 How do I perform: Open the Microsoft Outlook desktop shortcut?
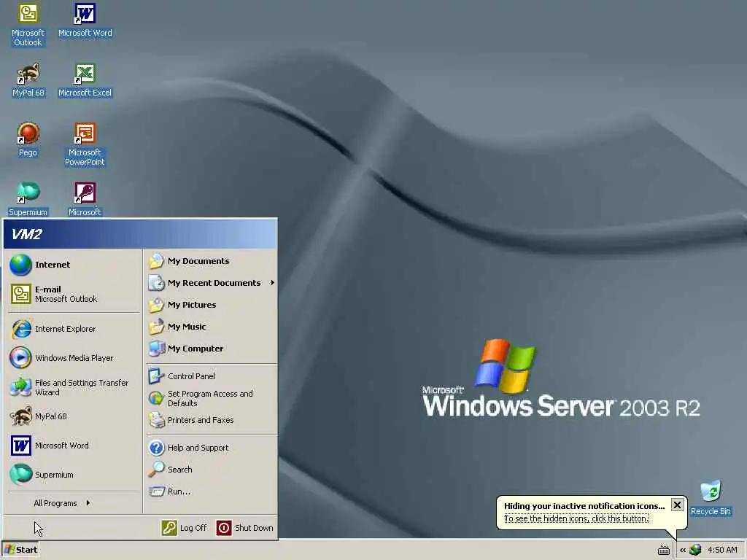[28, 25]
